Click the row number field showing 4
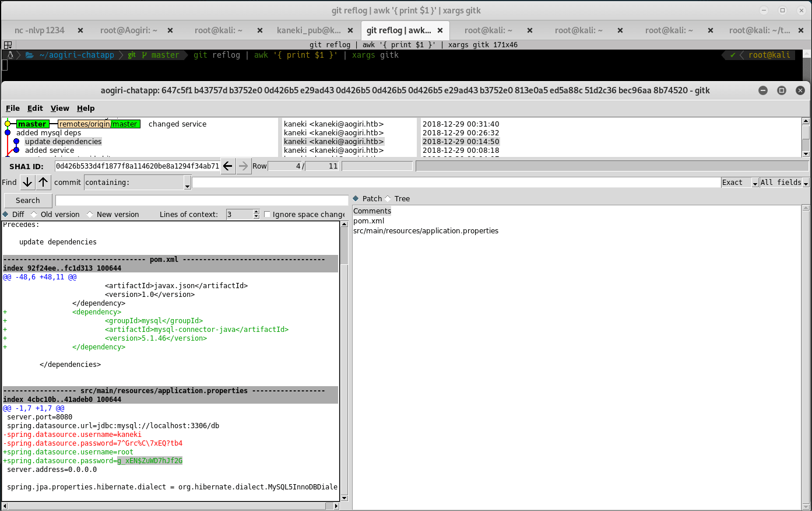Screen dimensions: 812x511 (285, 166)
